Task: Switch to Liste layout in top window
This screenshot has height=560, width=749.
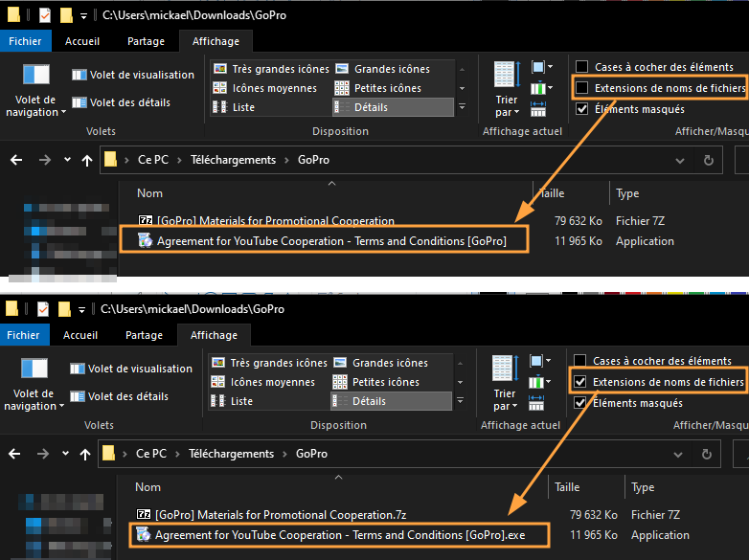Action: tap(234, 107)
